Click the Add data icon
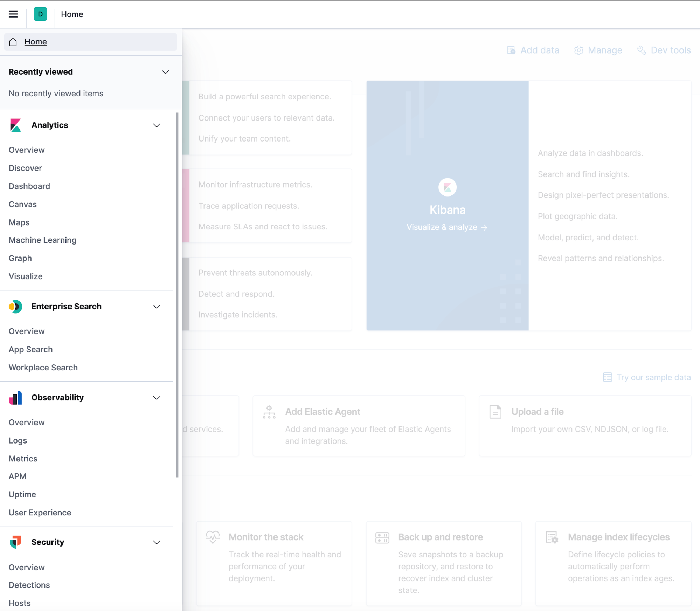The height and width of the screenshot is (611, 700). click(x=512, y=50)
